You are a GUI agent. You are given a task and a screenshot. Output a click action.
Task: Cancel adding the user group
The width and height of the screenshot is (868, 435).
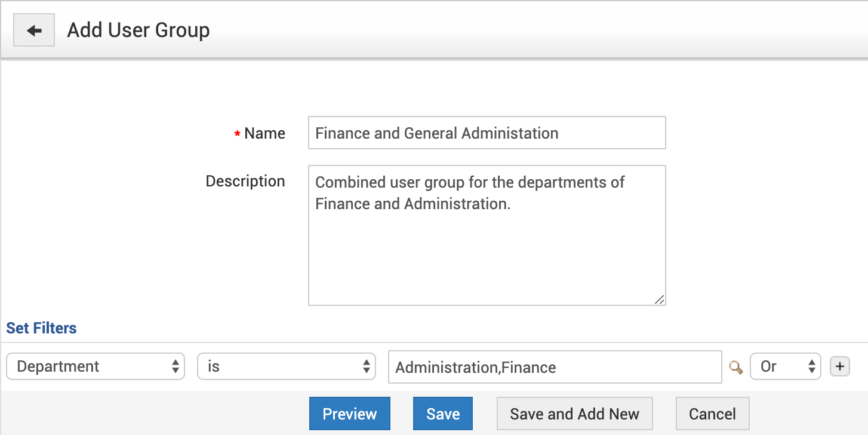click(712, 413)
